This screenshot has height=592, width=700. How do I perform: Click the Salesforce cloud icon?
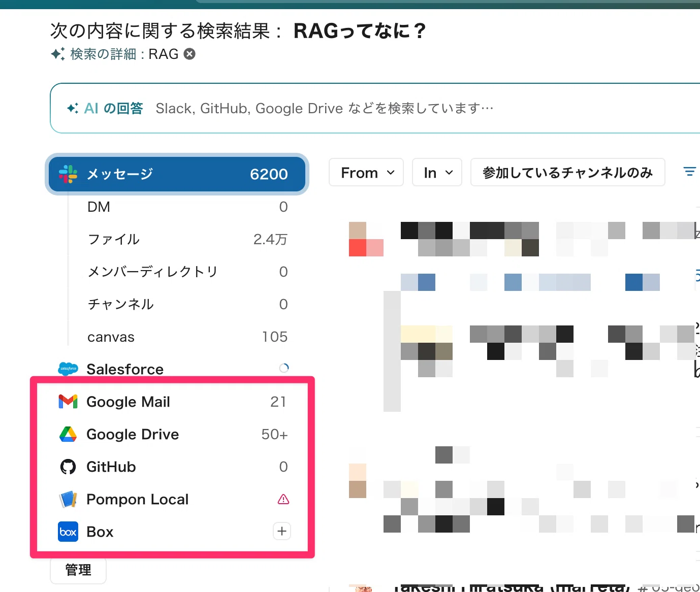(x=68, y=369)
